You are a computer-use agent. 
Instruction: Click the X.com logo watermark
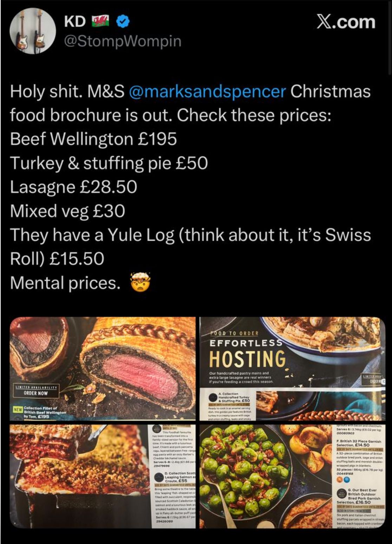pos(346,22)
